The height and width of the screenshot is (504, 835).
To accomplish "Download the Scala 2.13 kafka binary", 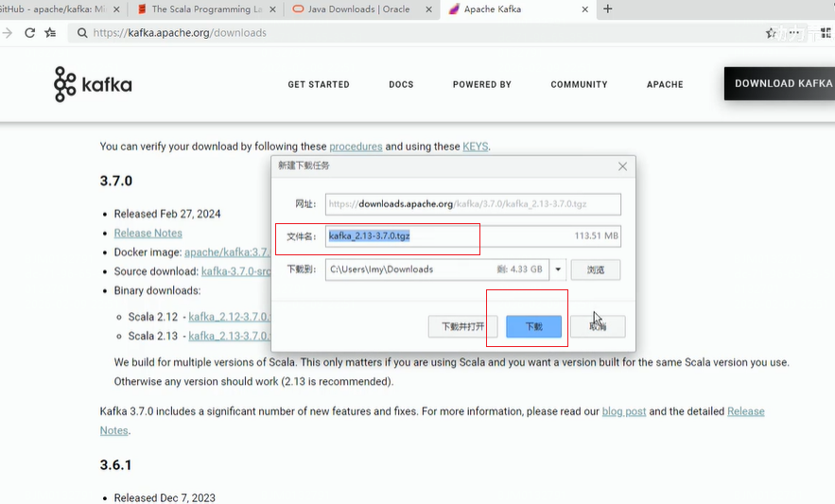I will [x=230, y=337].
